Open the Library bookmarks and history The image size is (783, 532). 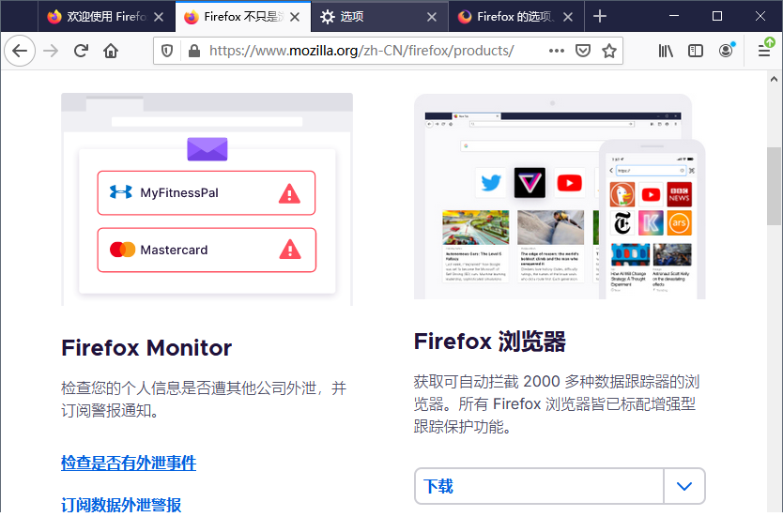tap(665, 51)
